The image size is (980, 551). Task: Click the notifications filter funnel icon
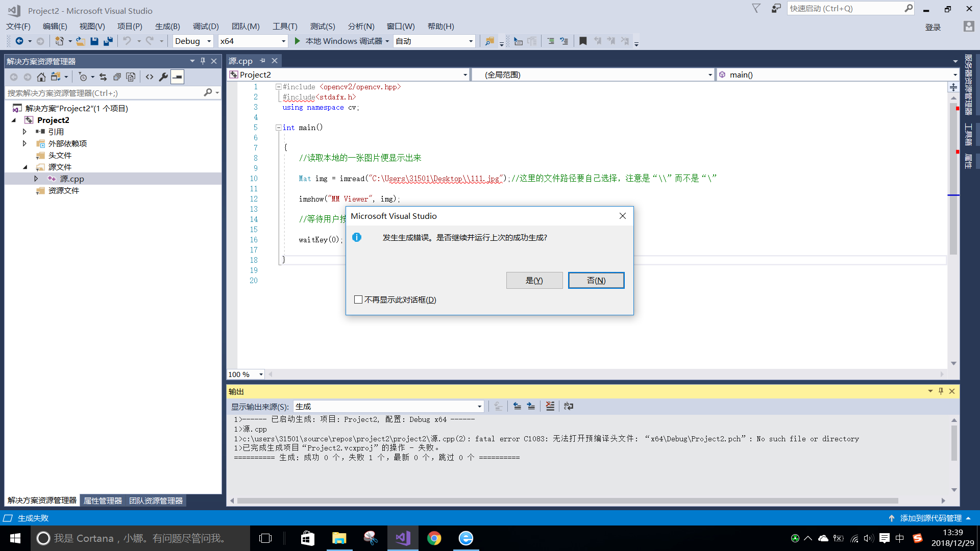tap(756, 8)
